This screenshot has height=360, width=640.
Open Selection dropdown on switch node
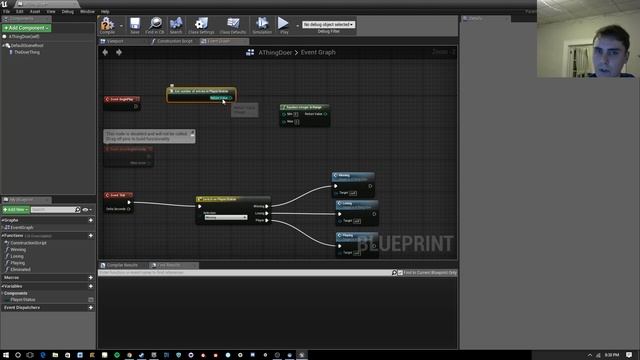pyautogui.click(x=226, y=218)
